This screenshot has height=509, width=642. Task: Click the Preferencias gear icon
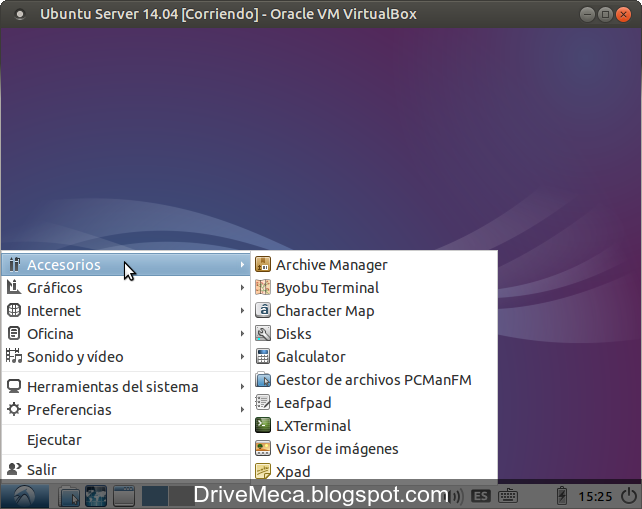click(14, 409)
